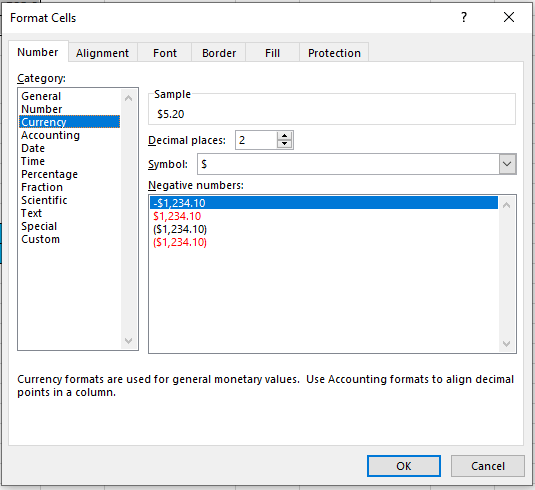Select the Fill tab
Screen dimensions: 535x490
[272, 53]
